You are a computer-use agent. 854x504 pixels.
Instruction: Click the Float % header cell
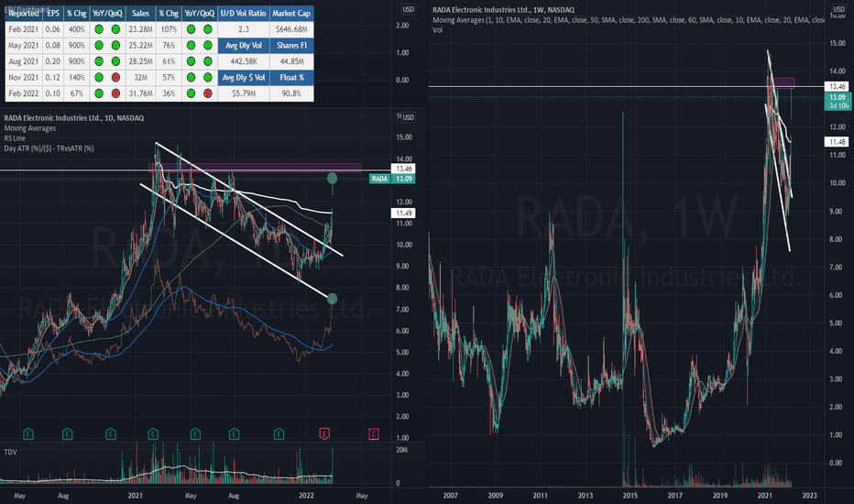pyautogui.click(x=291, y=77)
